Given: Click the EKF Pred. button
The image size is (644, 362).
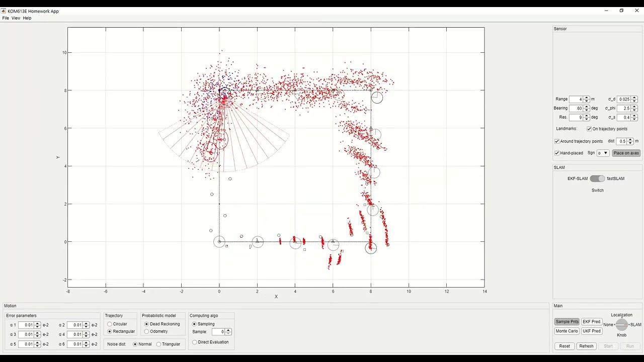Looking at the screenshot, I should [x=592, y=322].
